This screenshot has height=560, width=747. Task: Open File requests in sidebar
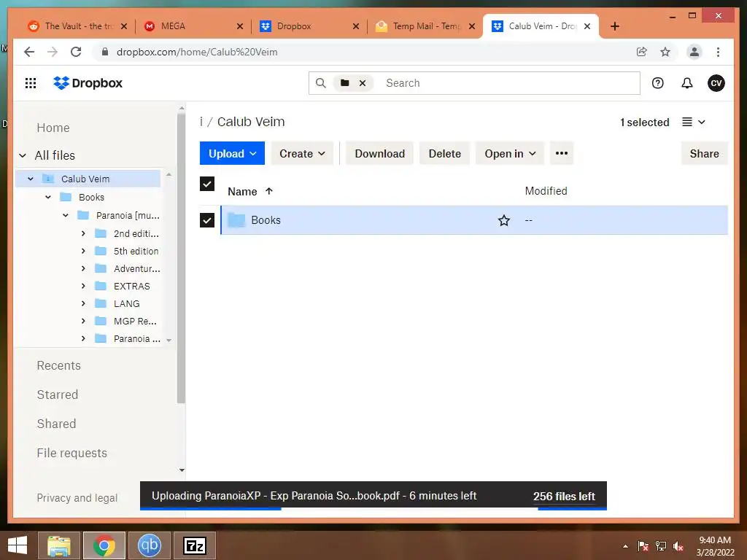click(x=72, y=453)
